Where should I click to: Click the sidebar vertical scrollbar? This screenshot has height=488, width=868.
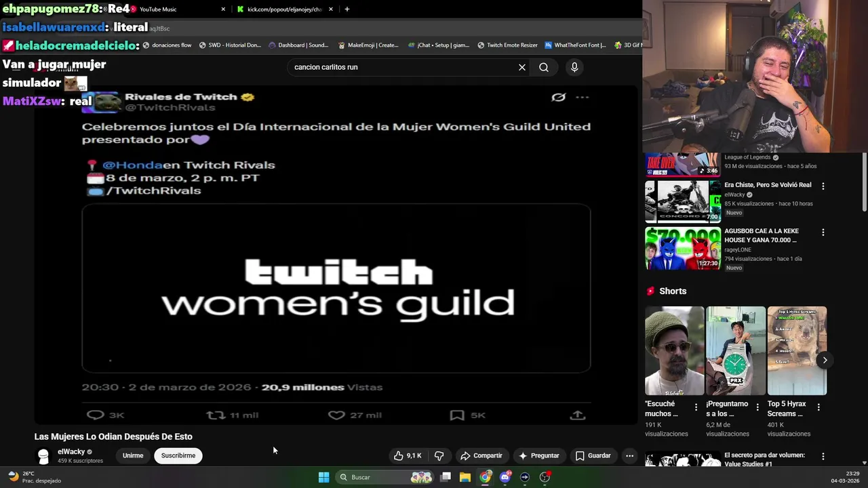(x=865, y=182)
